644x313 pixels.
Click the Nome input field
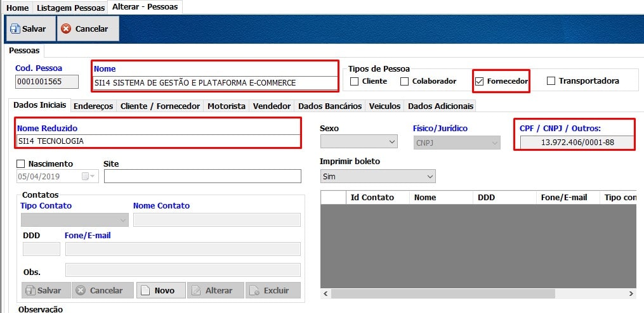point(215,83)
